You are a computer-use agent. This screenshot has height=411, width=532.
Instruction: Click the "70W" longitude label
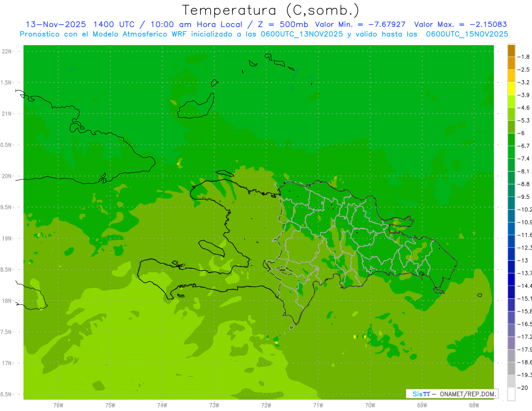coord(370,405)
